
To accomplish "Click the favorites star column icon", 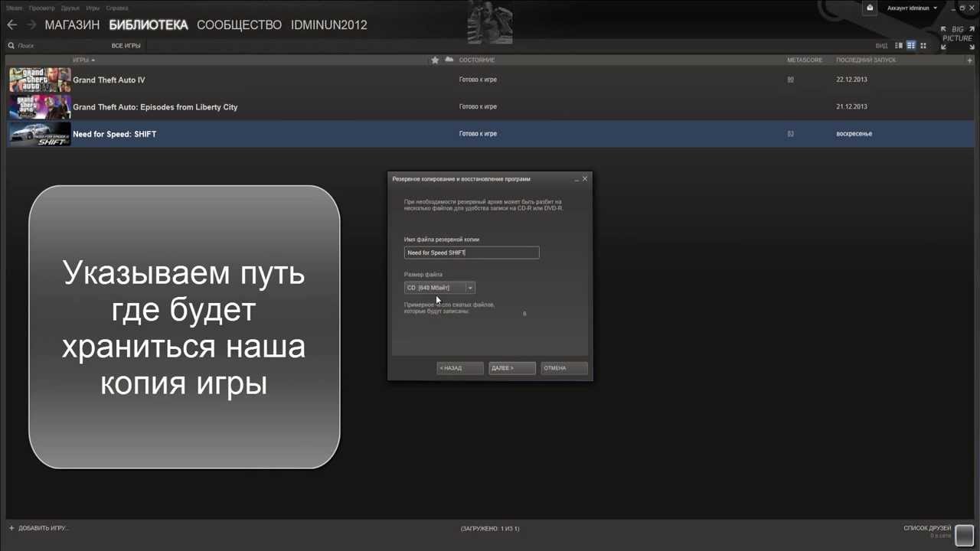I will click(x=435, y=60).
